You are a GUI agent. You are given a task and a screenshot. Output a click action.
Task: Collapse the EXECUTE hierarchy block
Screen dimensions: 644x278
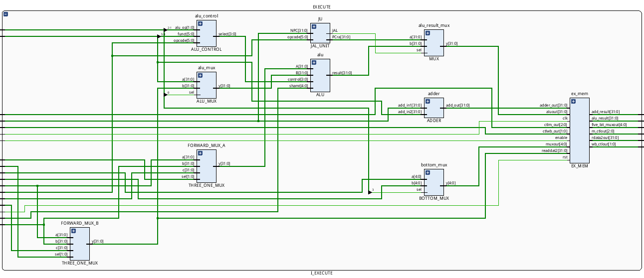pyautogui.click(x=5, y=14)
